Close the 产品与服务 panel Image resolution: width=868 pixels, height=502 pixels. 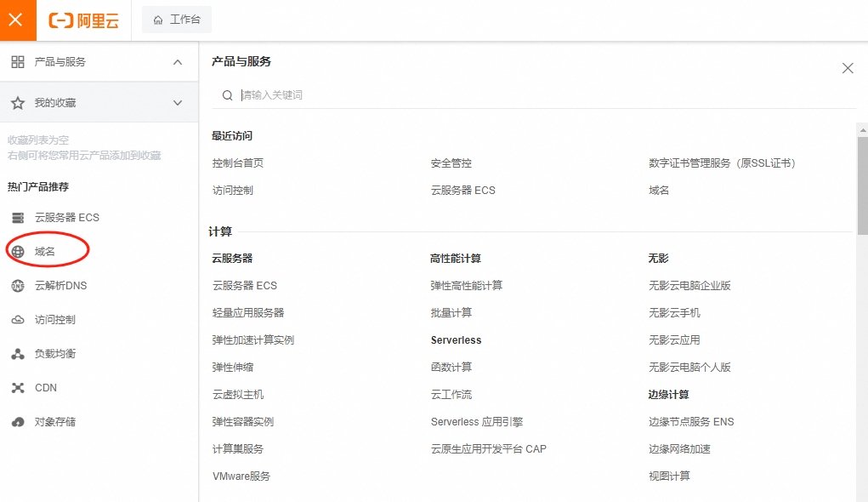tap(848, 68)
